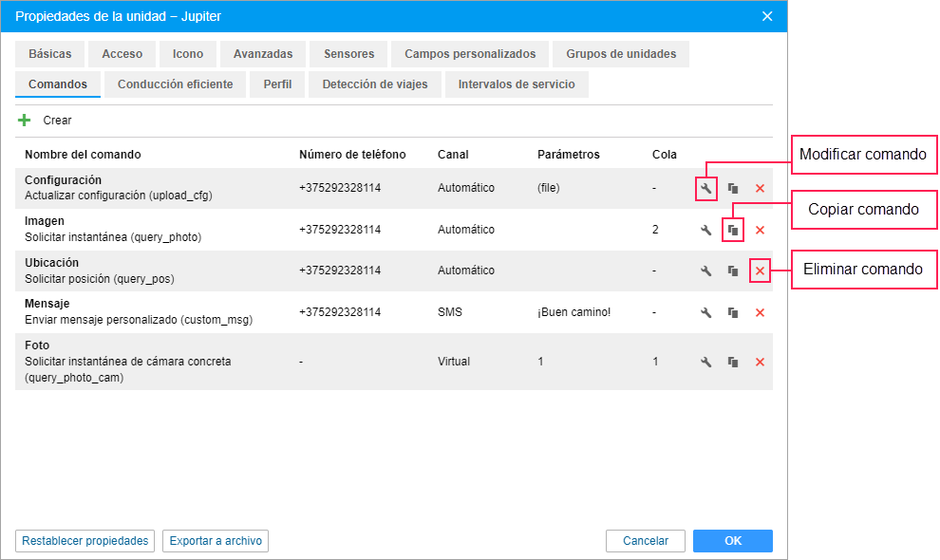The height and width of the screenshot is (560, 940).
Task: Duplicate the Ubicación command
Action: tap(733, 271)
